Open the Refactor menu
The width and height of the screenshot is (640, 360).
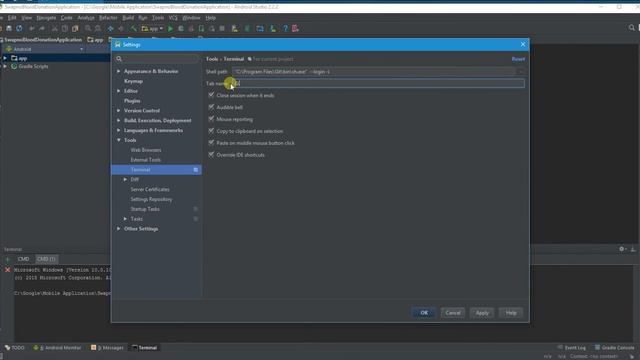click(x=108, y=18)
